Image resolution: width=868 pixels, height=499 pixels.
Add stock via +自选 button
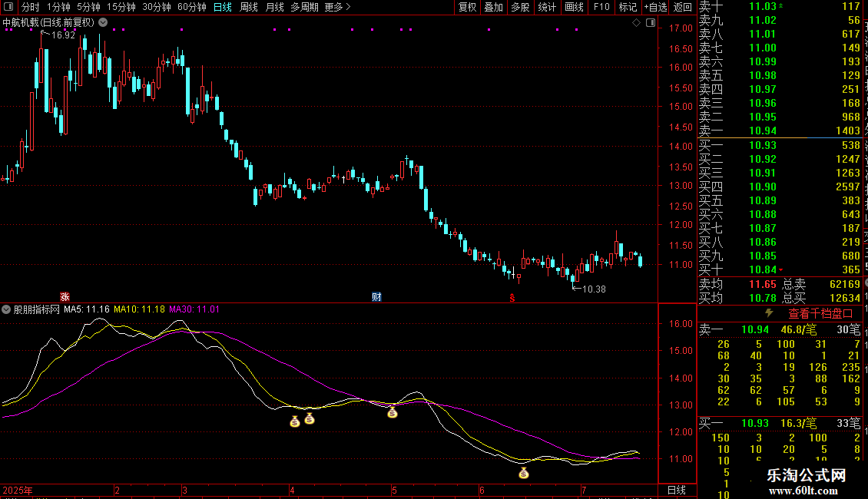(655, 7)
